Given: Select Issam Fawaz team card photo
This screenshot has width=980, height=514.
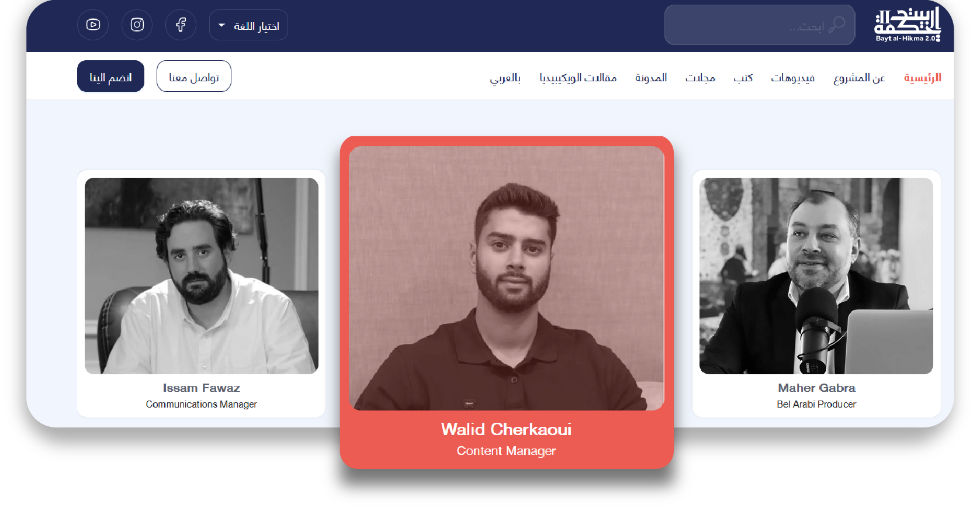Looking at the screenshot, I should pos(202,276).
